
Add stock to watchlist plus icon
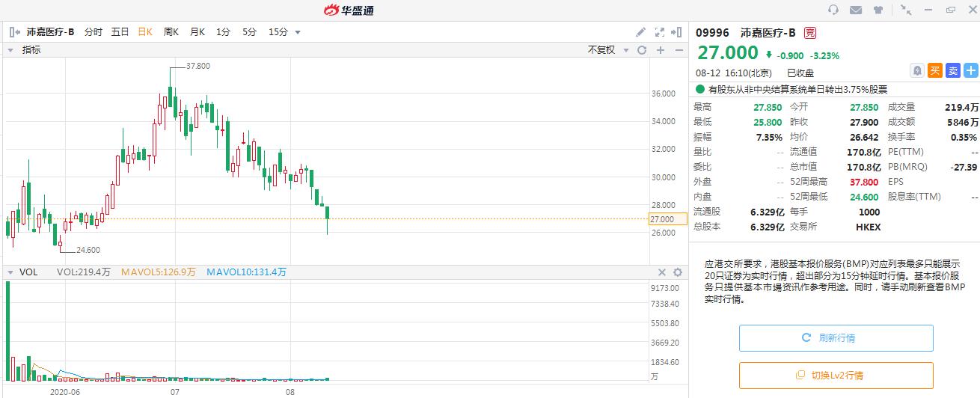(970, 70)
